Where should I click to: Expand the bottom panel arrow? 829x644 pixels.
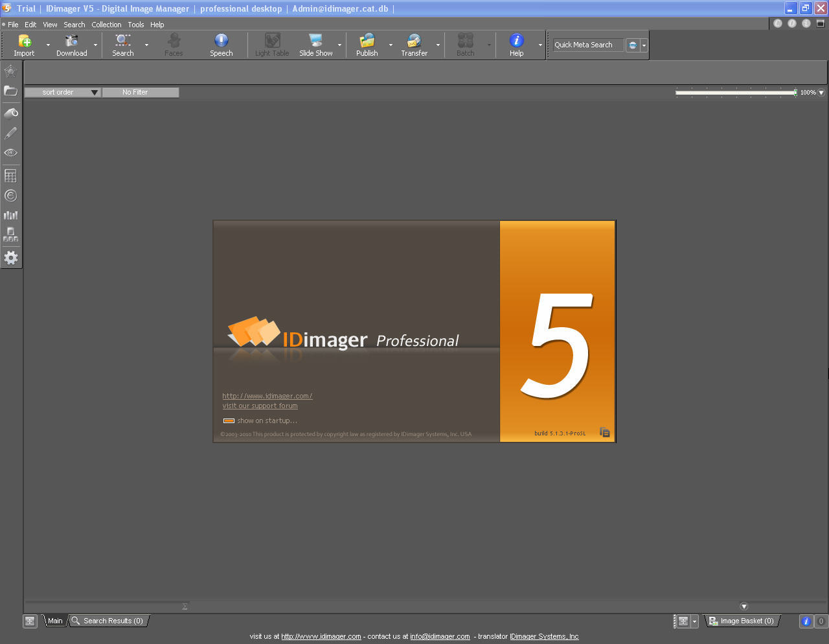pyautogui.click(x=744, y=606)
